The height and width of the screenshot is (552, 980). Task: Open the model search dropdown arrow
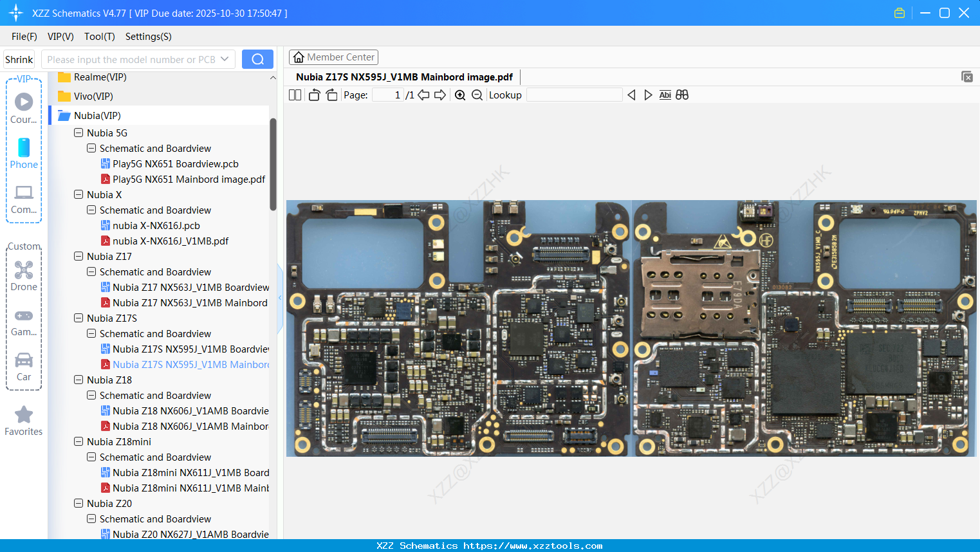coord(226,59)
